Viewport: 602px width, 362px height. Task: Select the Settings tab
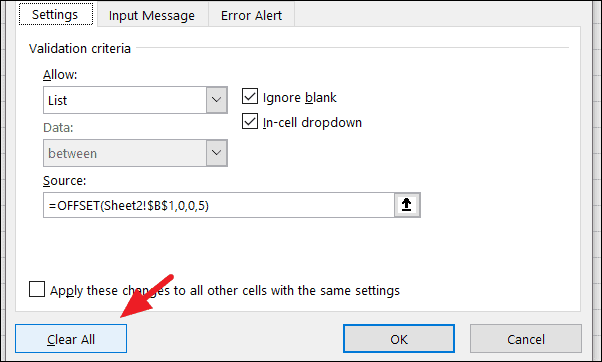point(56,15)
